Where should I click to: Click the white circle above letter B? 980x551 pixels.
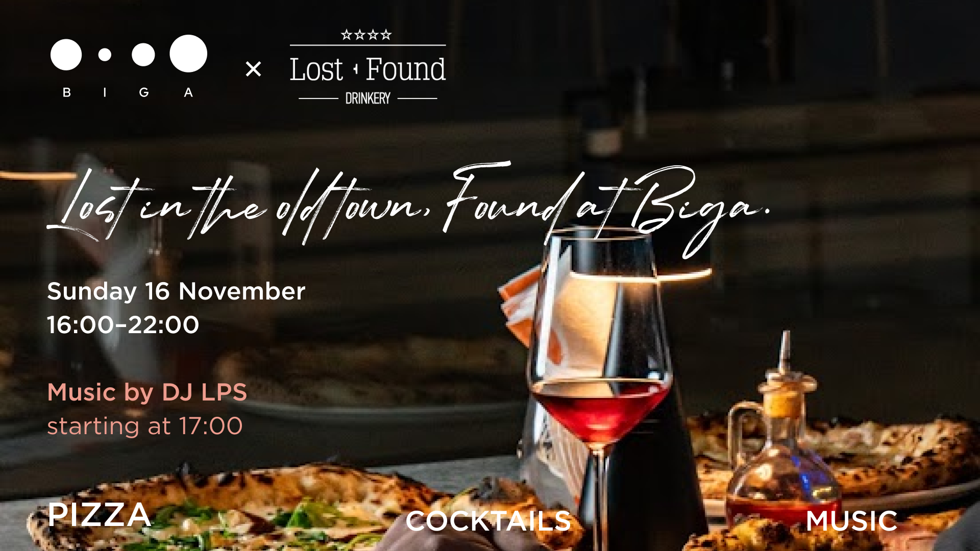click(66, 55)
